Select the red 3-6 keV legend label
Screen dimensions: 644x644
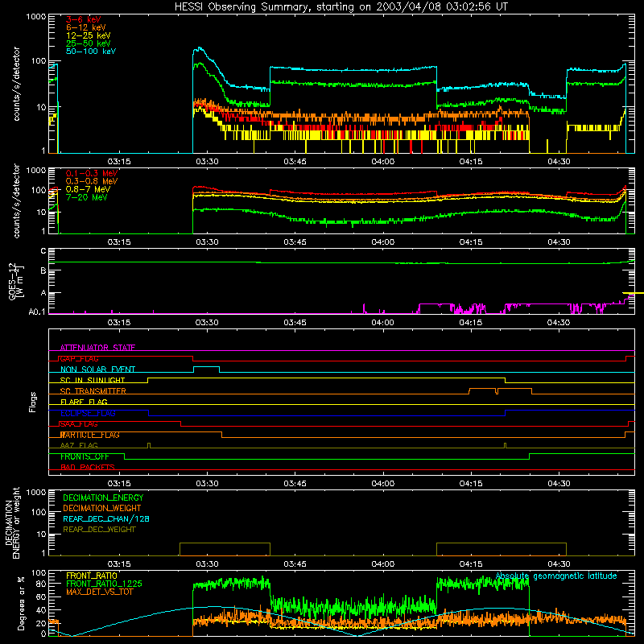pyautogui.click(x=84, y=19)
